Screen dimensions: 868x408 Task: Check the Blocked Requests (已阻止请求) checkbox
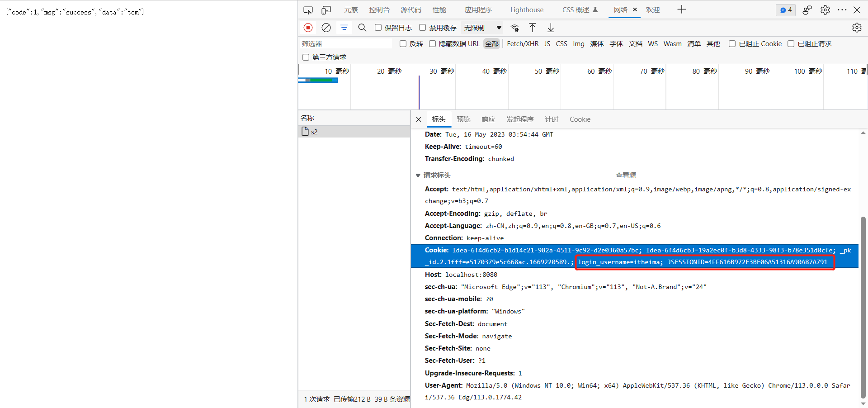pos(791,44)
